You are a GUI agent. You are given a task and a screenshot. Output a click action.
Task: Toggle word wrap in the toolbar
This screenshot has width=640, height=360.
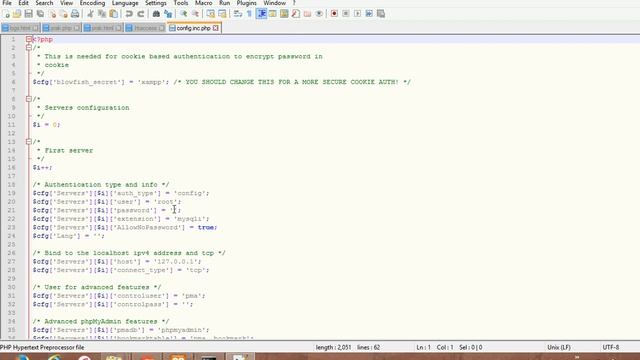(238, 14)
